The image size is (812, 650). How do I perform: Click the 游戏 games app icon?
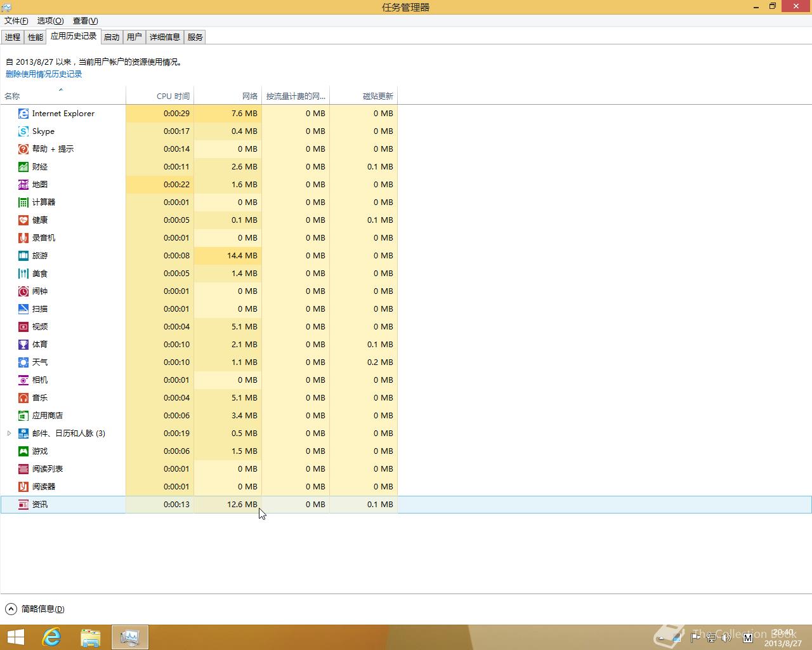point(23,451)
